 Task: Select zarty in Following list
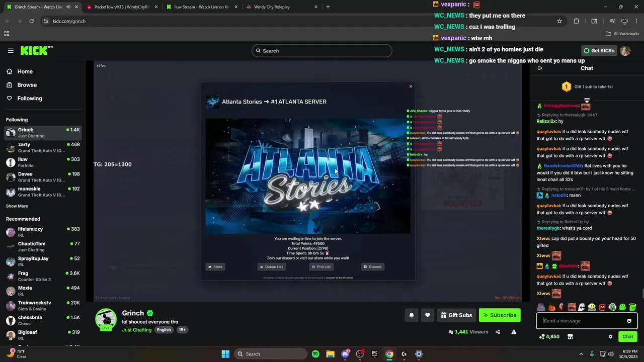tap(43, 147)
